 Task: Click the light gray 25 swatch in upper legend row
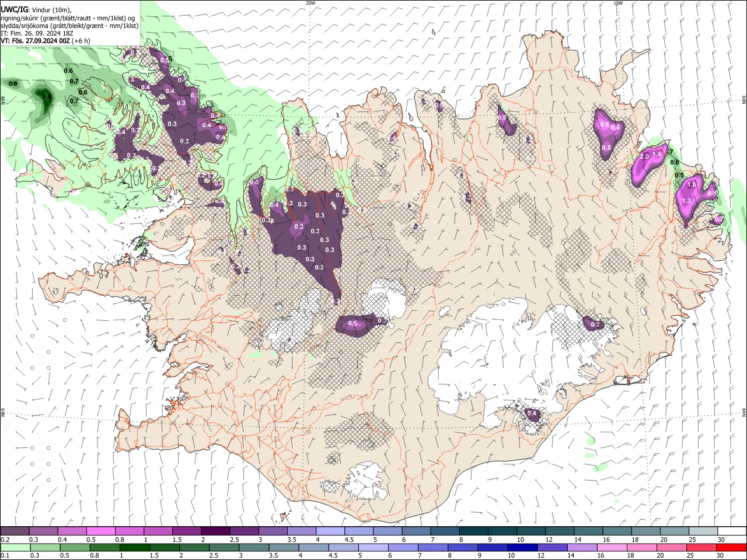pyautogui.click(x=704, y=531)
